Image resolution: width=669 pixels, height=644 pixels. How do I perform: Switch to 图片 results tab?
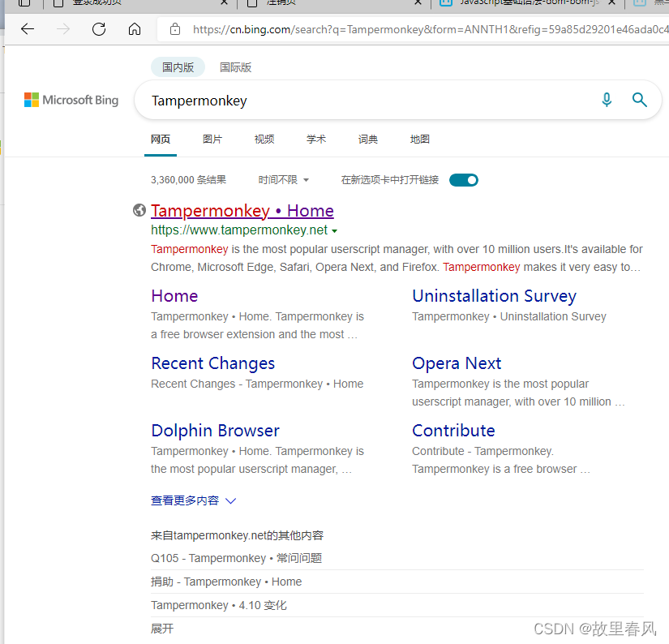point(212,140)
